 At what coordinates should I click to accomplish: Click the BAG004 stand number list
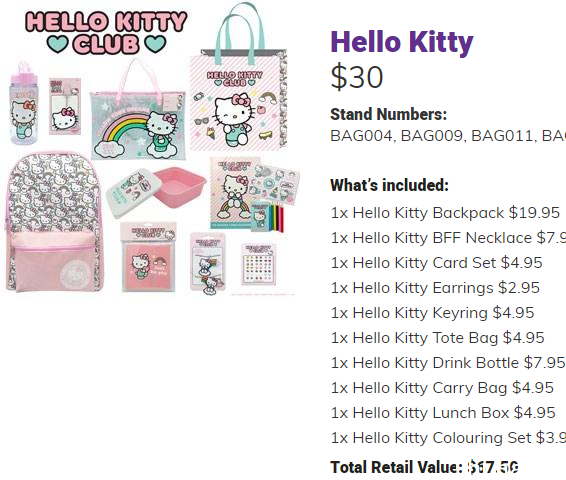click(x=448, y=136)
